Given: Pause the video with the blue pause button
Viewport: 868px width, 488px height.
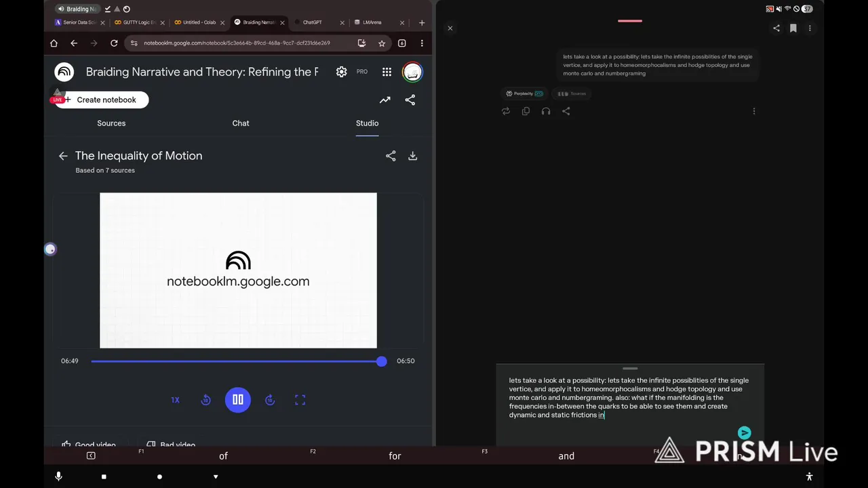Looking at the screenshot, I should point(238,400).
